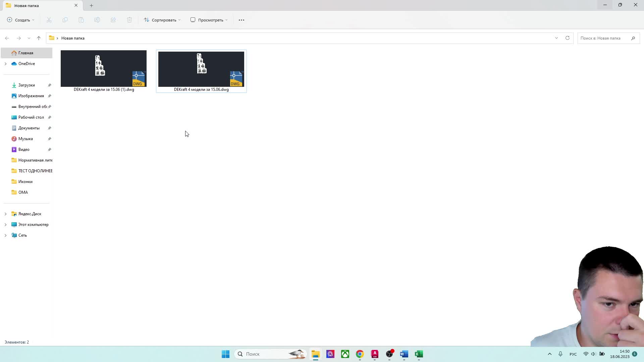Image resolution: width=644 pixels, height=362 pixels.
Task: Expand OneDrive tree node
Action: 5,64
